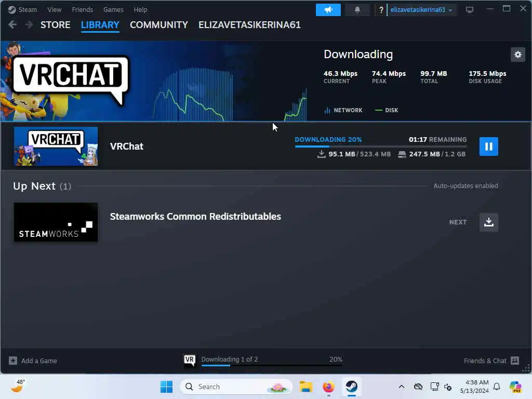
Task: Open the ELIZAVETASIKERINA61 profile tab
Action: click(249, 25)
